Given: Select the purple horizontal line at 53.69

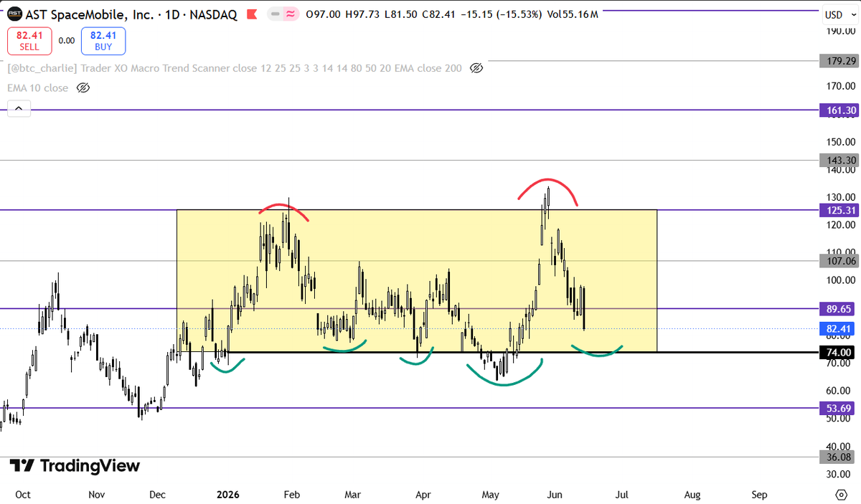Looking at the screenshot, I should click(409, 408).
